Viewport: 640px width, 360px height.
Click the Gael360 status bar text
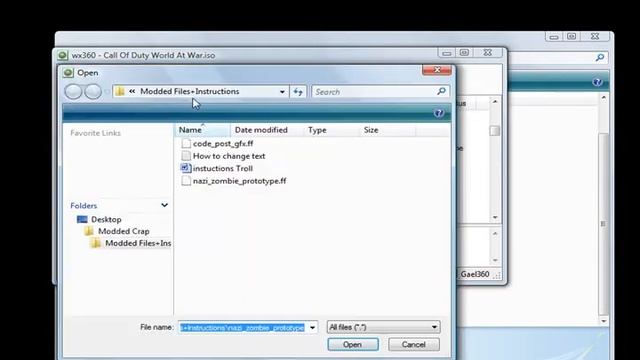pos(475,274)
